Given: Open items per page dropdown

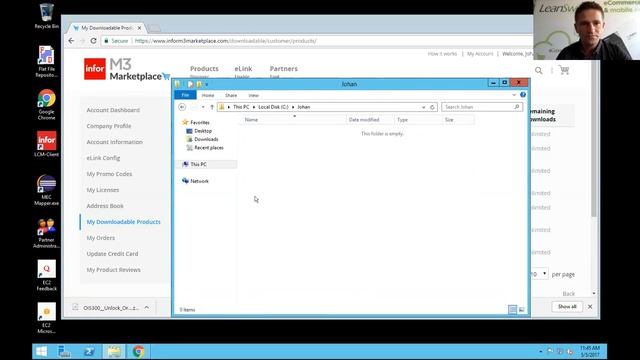Looking at the screenshot, I should 540,274.
